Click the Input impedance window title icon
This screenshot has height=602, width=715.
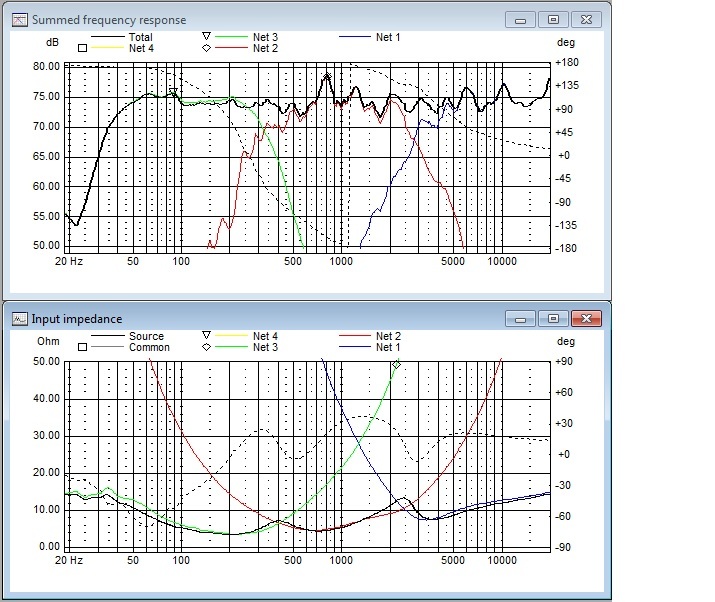(20, 318)
